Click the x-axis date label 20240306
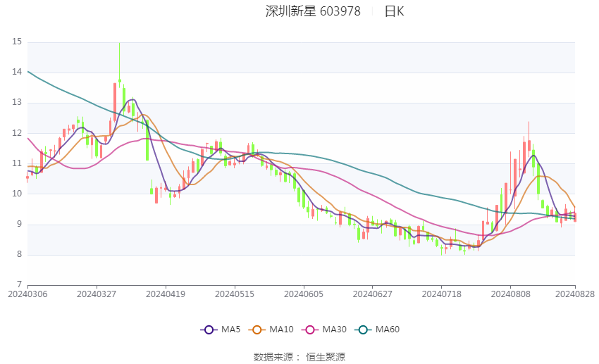 27,294
